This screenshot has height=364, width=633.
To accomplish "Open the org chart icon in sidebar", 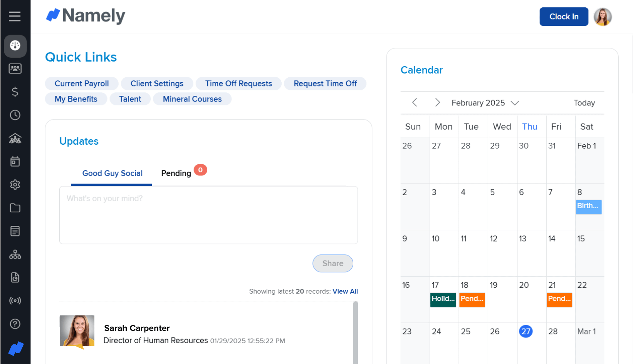I will 15,254.
